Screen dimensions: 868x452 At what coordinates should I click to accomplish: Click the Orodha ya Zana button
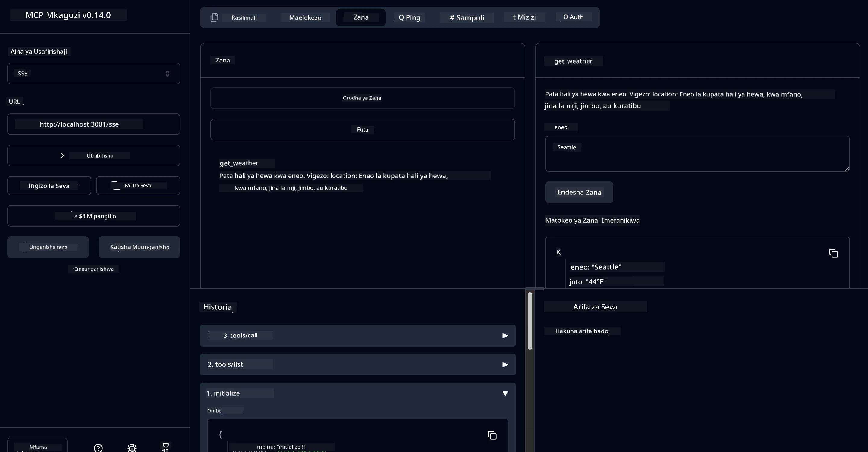click(363, 98)
